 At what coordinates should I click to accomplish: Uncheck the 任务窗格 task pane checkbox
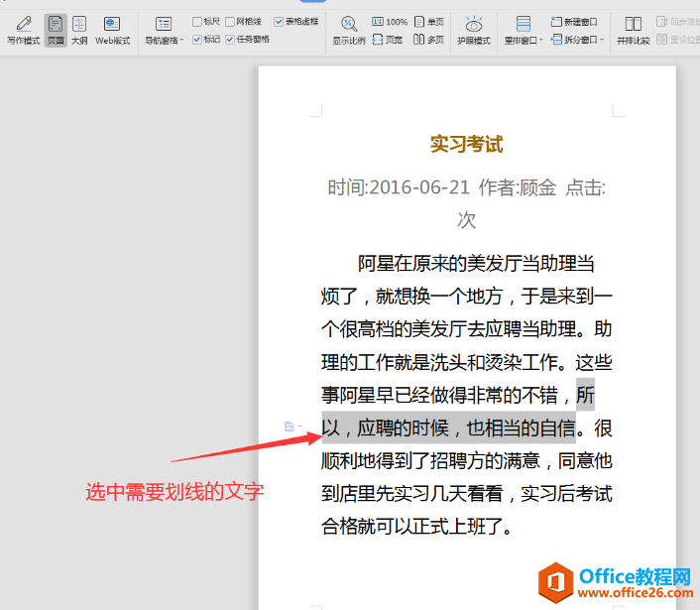point(230,40)
